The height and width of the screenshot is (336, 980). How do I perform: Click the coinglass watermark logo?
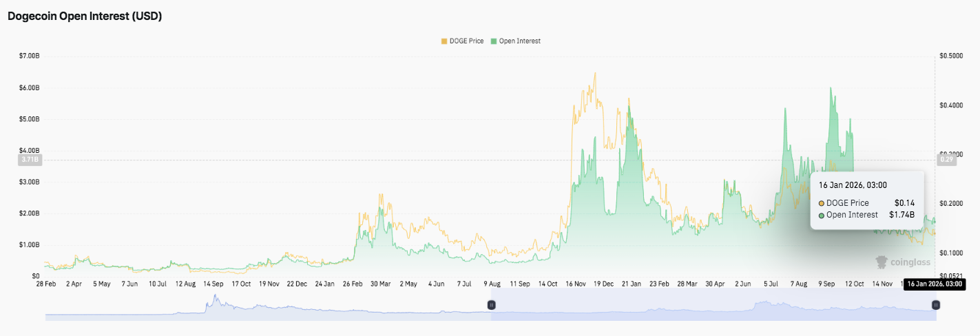click(x=903, y=262)
